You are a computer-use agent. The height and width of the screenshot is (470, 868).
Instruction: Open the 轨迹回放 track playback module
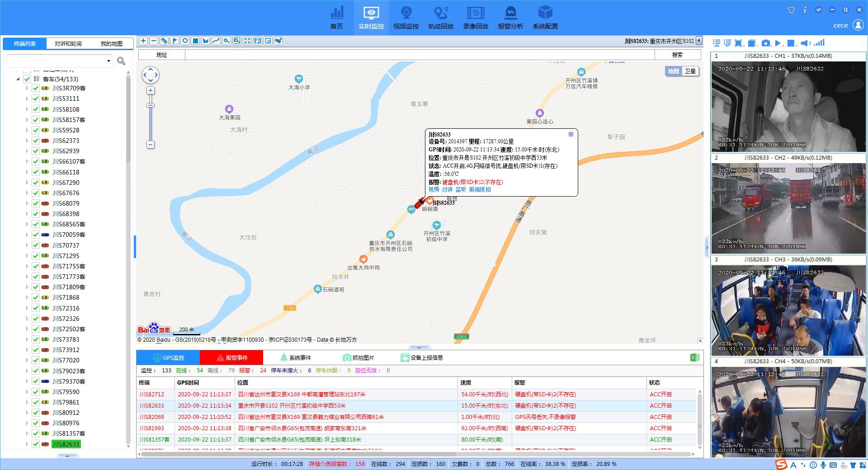[x=441, y=18]
